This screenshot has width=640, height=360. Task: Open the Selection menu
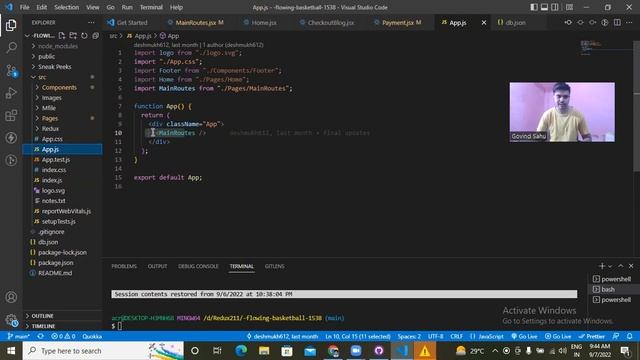67,7
